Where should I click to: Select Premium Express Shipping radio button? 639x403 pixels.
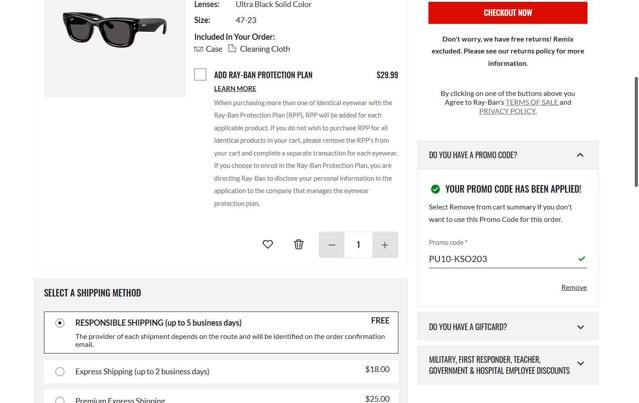pos(60,400)
